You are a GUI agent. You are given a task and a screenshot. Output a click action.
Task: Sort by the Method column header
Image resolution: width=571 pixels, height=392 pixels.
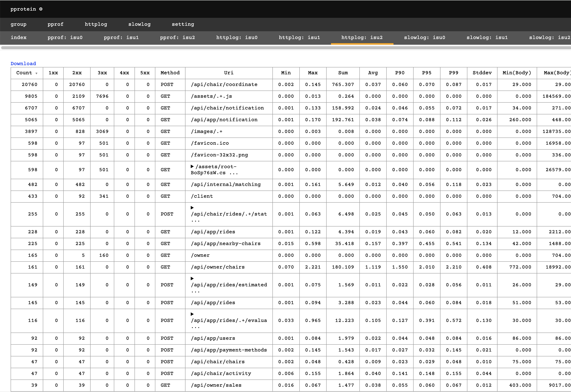click(170, 73)
